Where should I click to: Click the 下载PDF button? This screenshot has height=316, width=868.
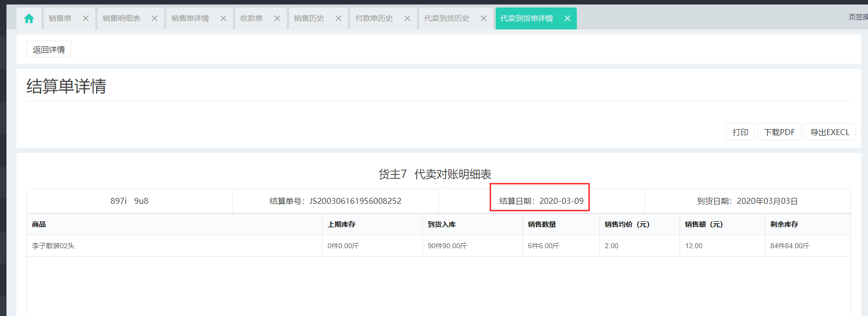[x=779, y=132]
